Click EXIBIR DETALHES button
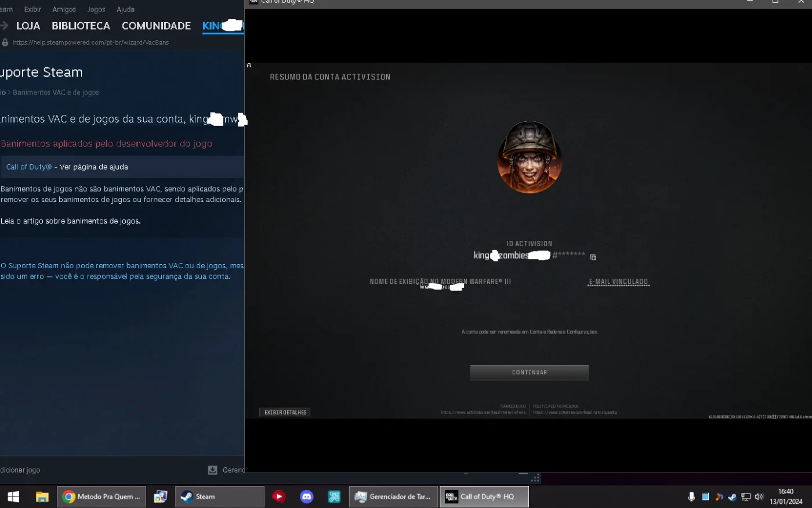812x508 pixels. tap(285, 412)
